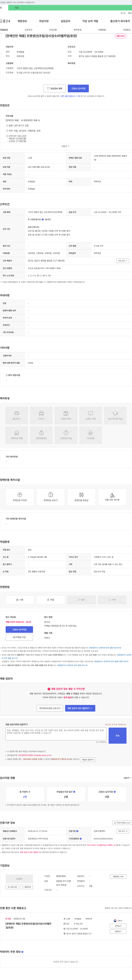Switch to the 기업 tab at top
Screen dimensions: 132x980
coord(16,8)
